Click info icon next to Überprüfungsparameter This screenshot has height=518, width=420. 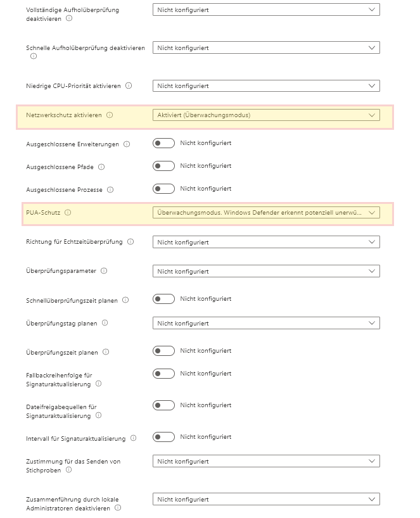tap(104, 271)
